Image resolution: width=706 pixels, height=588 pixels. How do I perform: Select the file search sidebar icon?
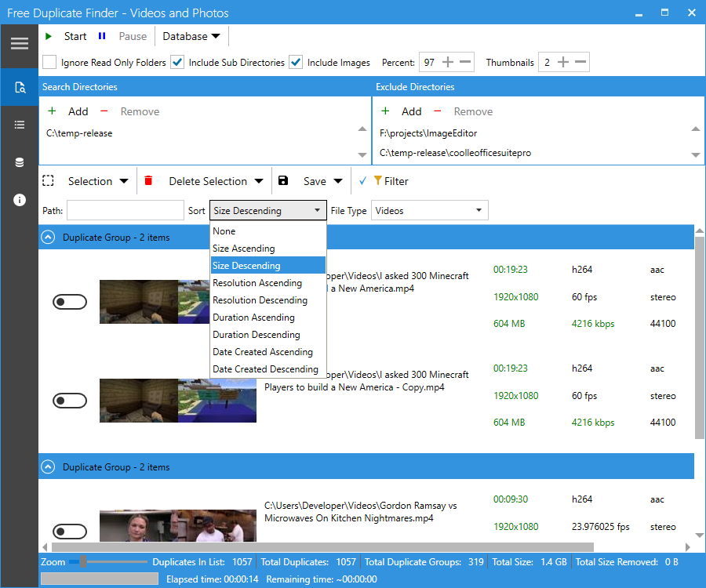19,87
